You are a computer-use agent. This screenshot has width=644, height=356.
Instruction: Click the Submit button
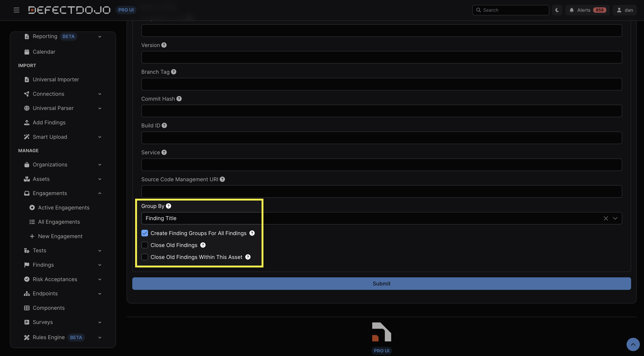click(x=382, y=284)
